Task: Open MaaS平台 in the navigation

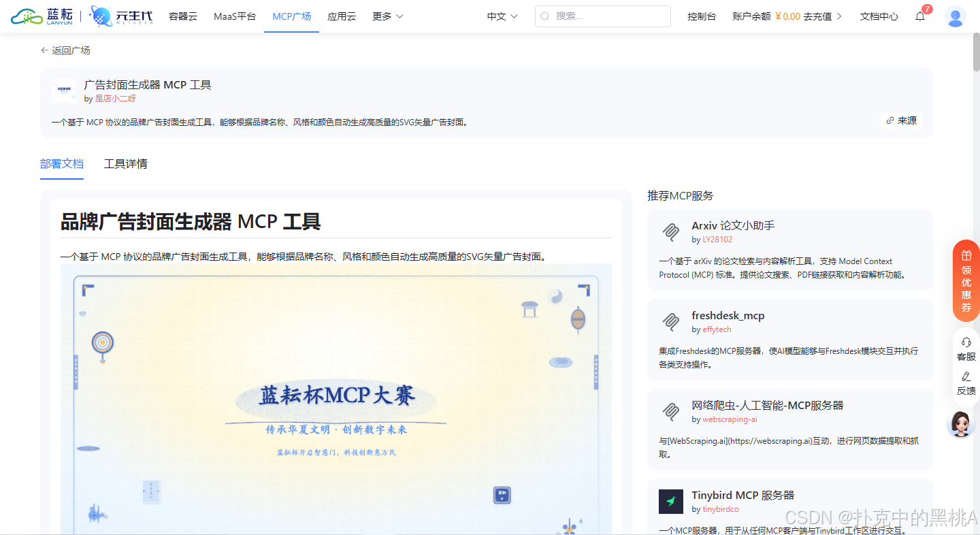Action: click(x=235, y=16)
